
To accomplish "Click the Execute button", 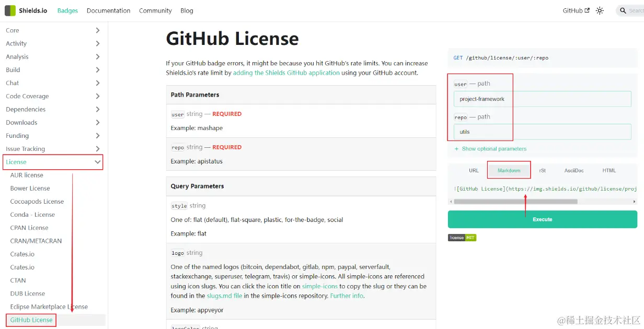I will [542, 219].
